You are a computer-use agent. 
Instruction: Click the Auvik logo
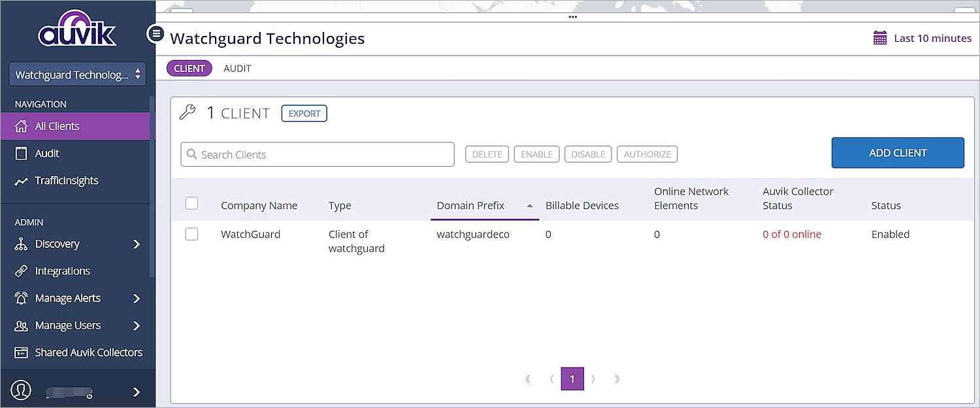tap(77, 29)
